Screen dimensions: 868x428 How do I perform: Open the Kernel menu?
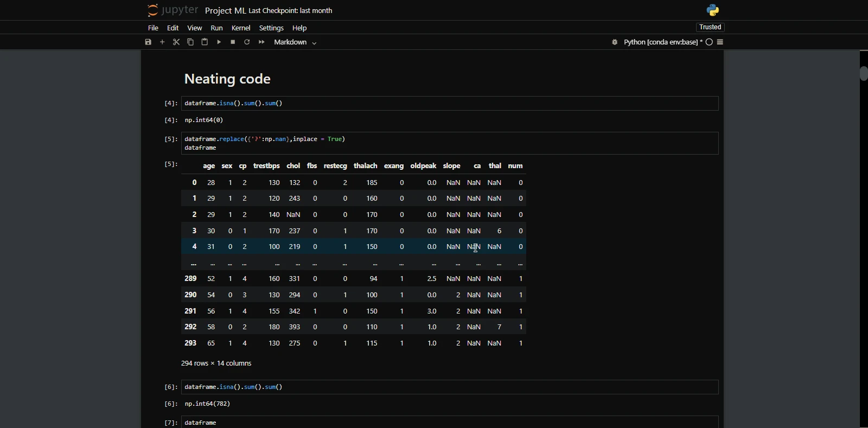click(x=241, y=28)
